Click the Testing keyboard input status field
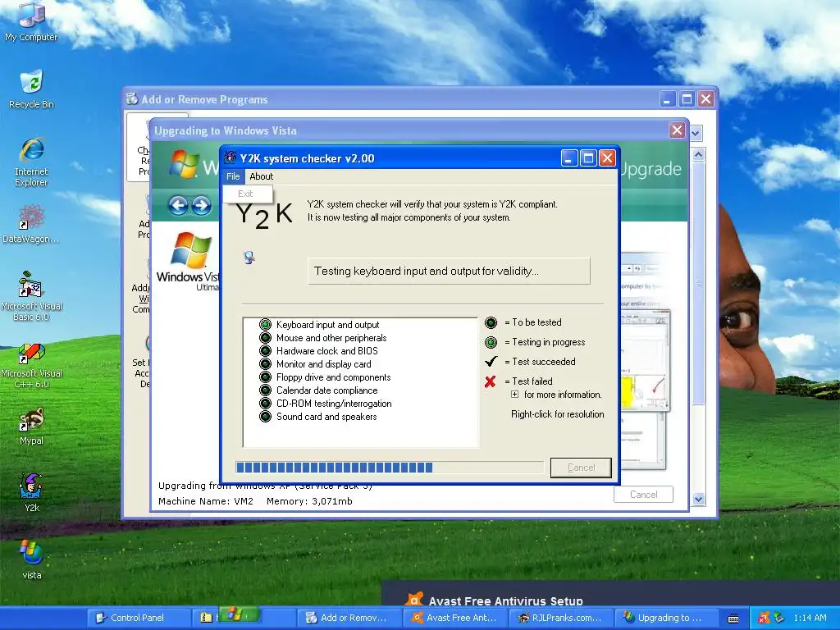840x630 pixels. (x=449, y=271)
